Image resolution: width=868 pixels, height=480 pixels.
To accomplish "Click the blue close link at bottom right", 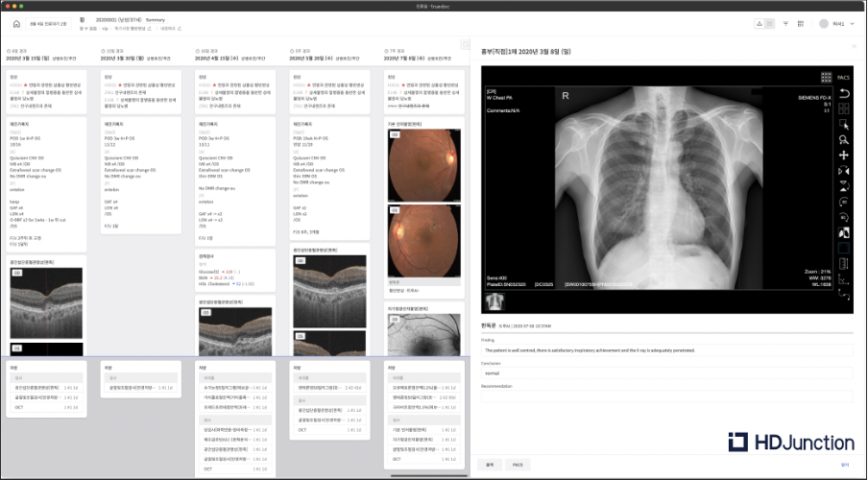I will tap(845, 465).
